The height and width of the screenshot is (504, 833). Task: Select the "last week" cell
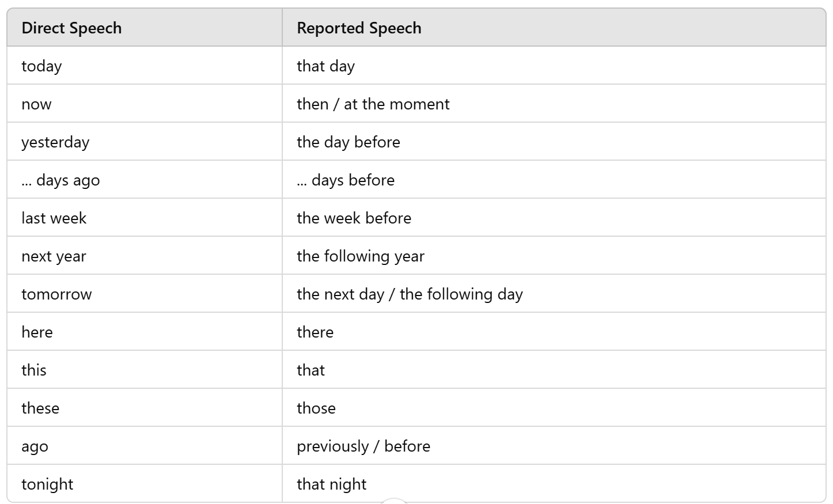(54, 218)
